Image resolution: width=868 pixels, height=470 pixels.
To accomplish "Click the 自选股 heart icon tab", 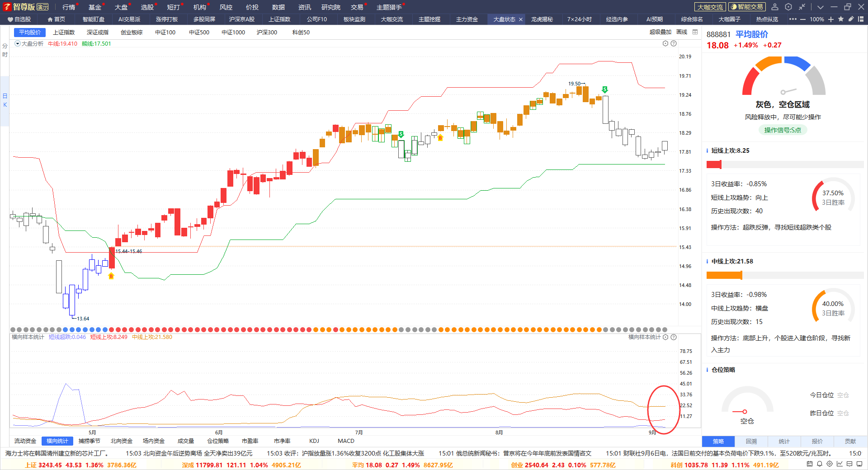I will click(x=19, y=19).
